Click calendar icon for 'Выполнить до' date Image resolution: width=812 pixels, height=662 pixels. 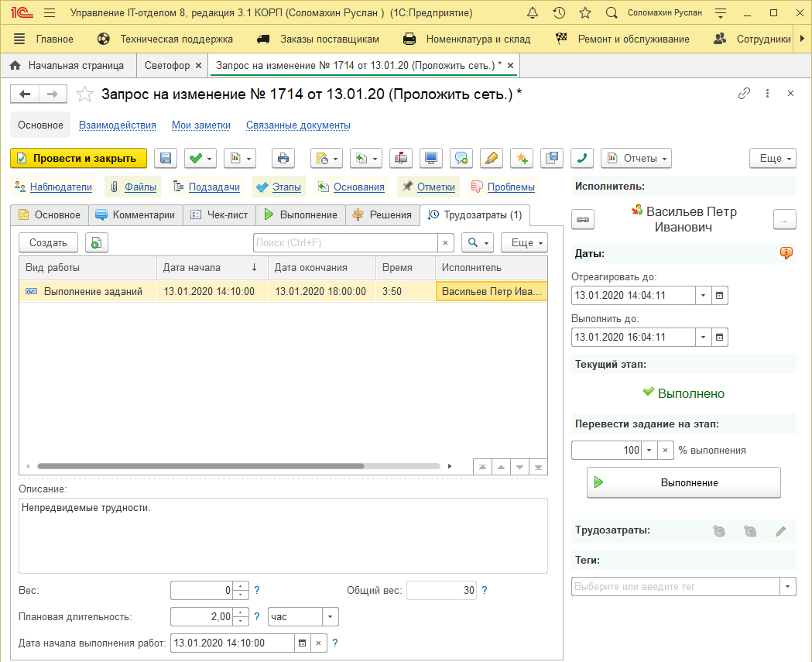pos(719,337)
